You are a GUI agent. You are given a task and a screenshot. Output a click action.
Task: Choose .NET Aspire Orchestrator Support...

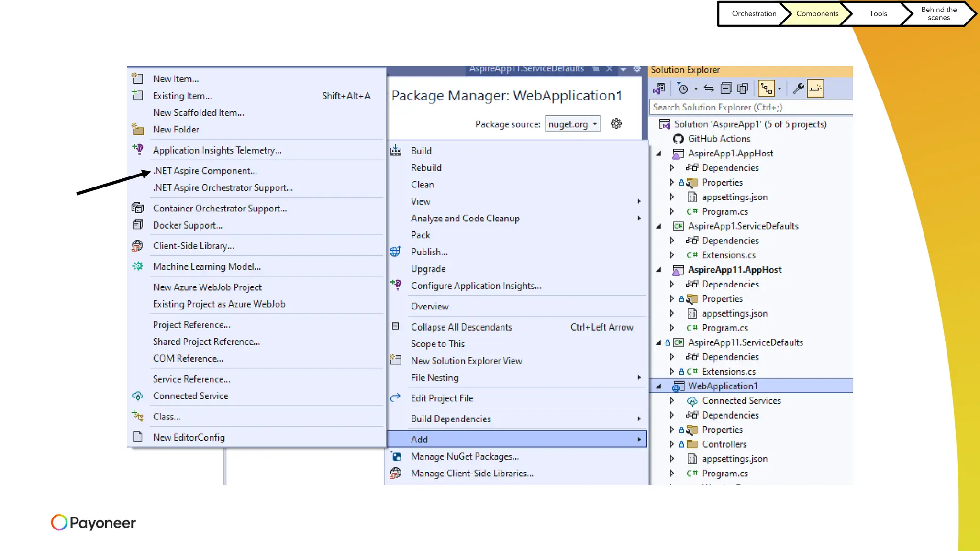(223, 187)
